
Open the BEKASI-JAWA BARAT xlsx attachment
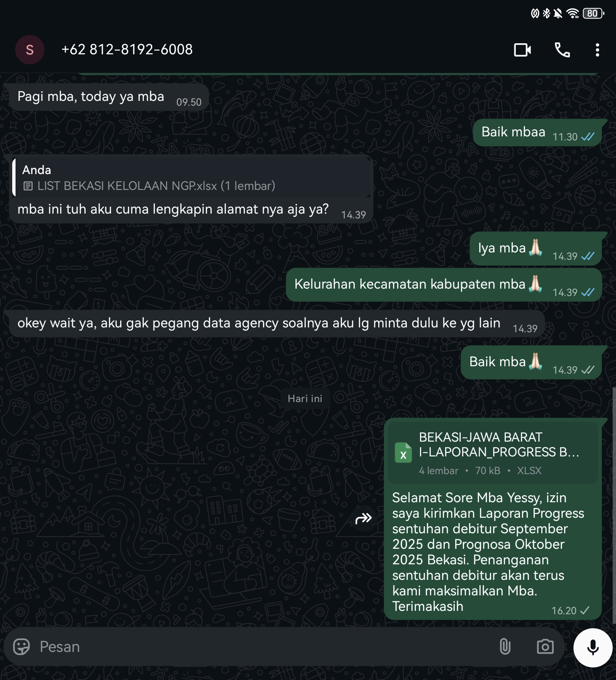(493, 453)
